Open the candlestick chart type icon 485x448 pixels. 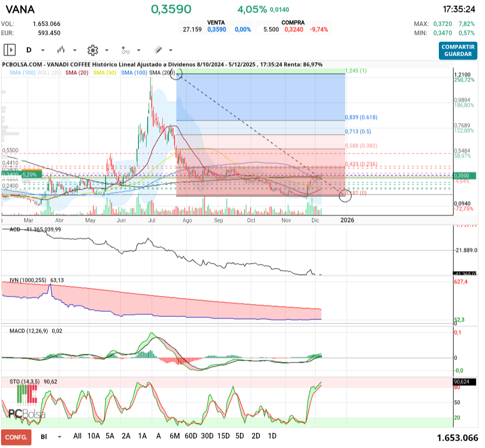pyautogui.click(x=62, y=50)
